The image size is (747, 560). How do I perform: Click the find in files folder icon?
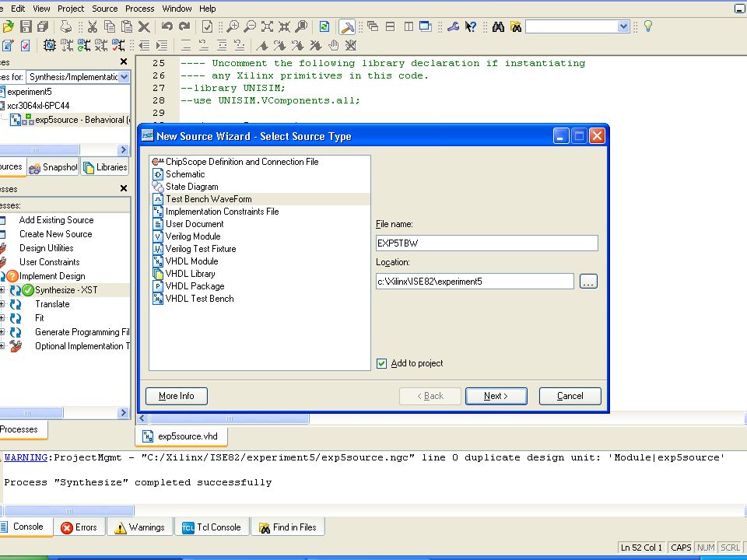tap(515, 26)
